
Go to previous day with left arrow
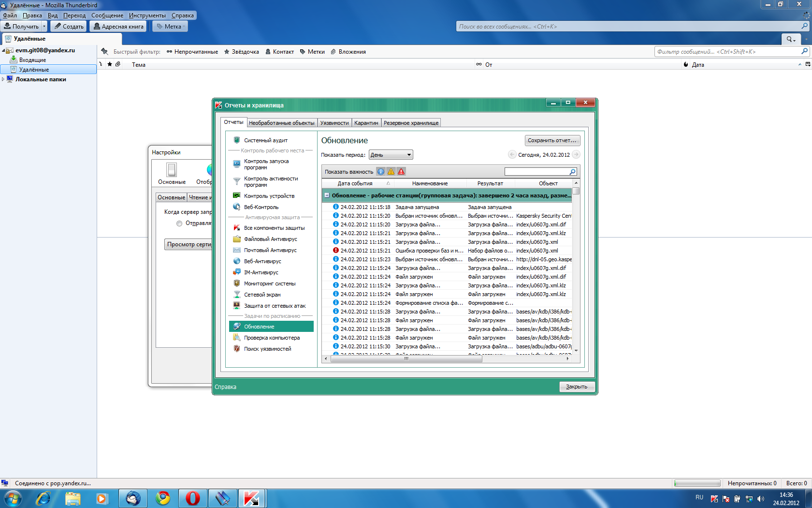tap(512, 155)
